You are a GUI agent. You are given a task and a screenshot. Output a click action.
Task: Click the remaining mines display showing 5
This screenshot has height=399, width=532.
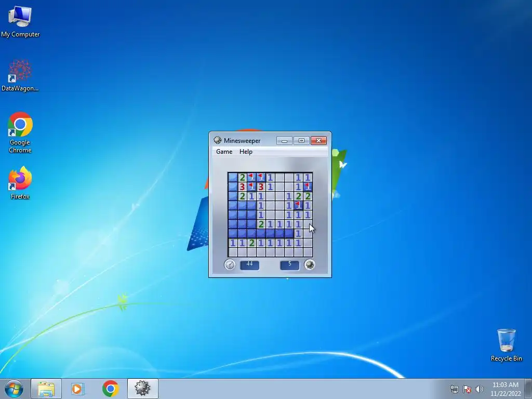(x=290, y=264)
